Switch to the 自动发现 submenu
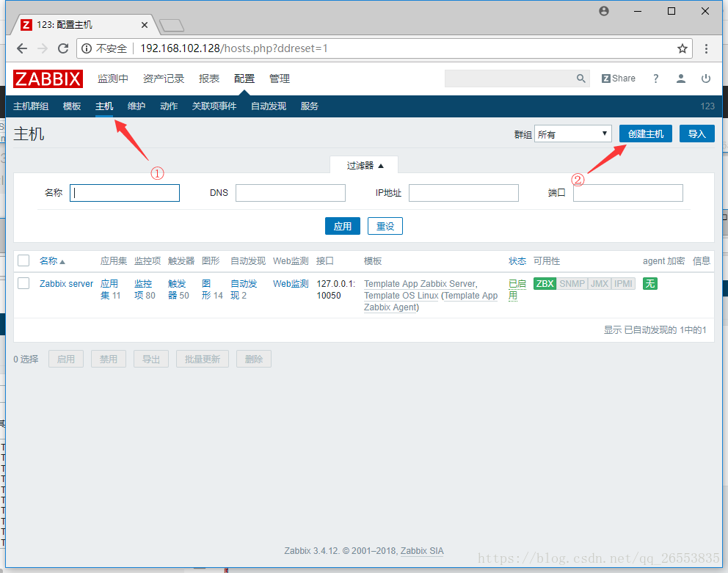The height and width of the screenshot is (573, 728). pyautogui.click(x=269, y=106)
